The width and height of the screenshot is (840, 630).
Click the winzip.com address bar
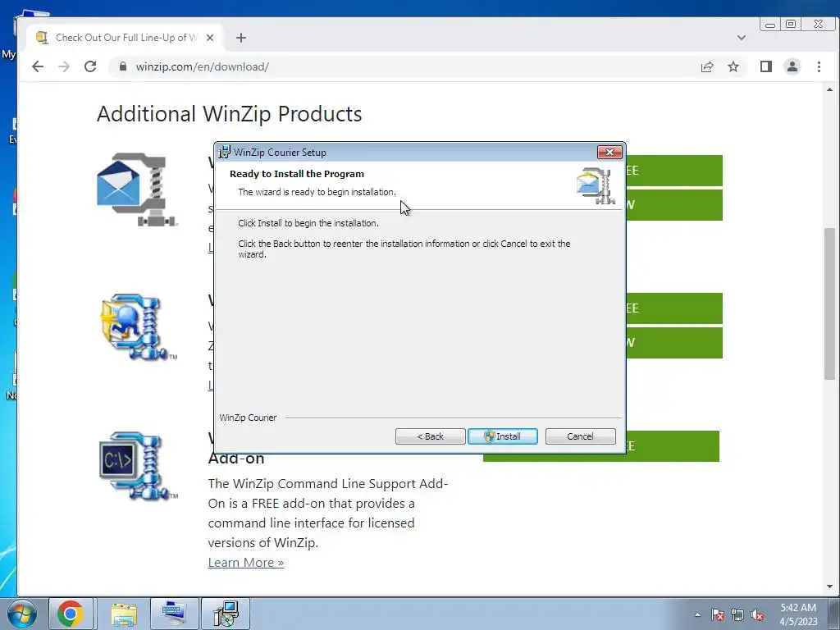pos(402,66)
